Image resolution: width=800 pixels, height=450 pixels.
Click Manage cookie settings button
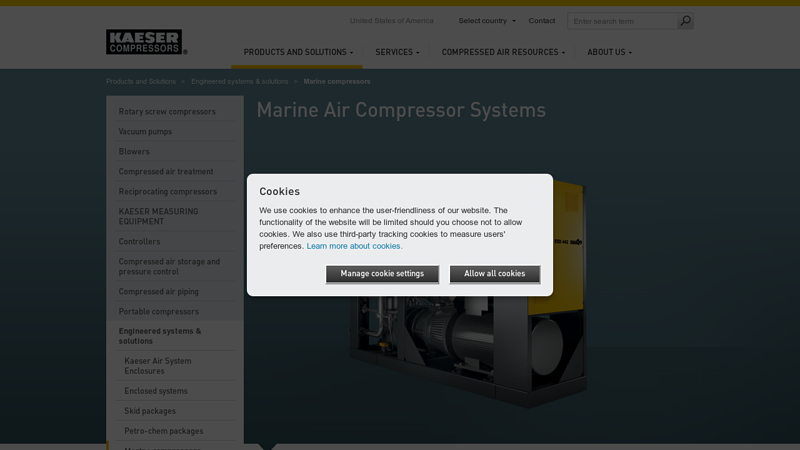coord(382,274)
